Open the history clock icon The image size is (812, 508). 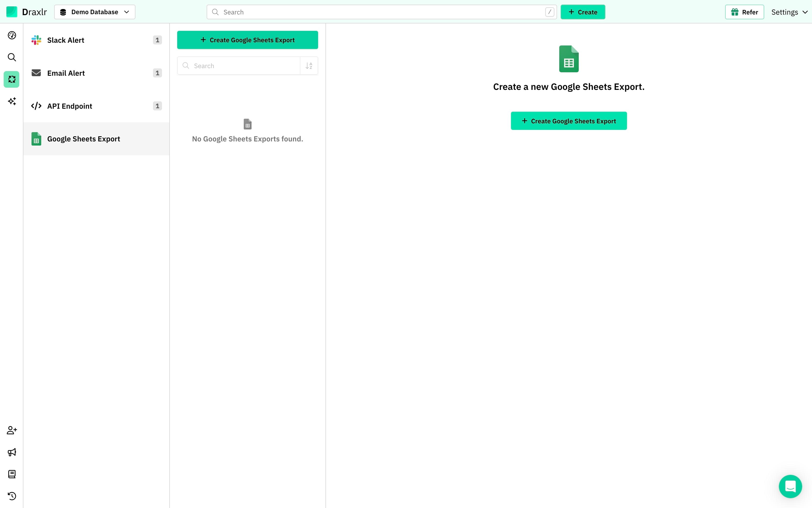pos(12,496)
